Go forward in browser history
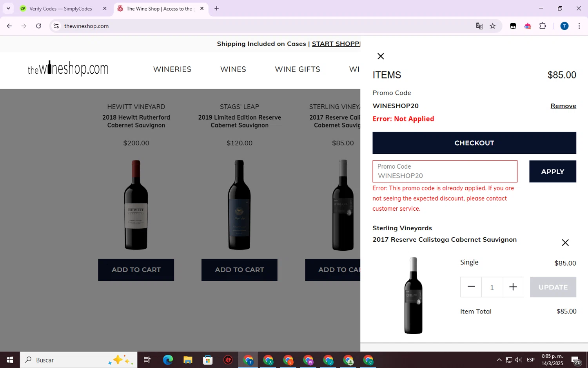Screen dimensions: 588x368 pos(24,26)
